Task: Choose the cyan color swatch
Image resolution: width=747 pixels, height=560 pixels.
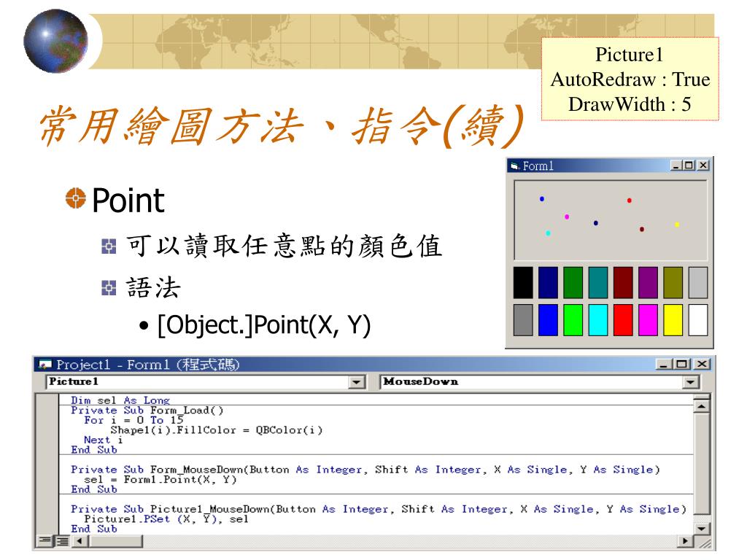Action: click(x=598, y=321)
